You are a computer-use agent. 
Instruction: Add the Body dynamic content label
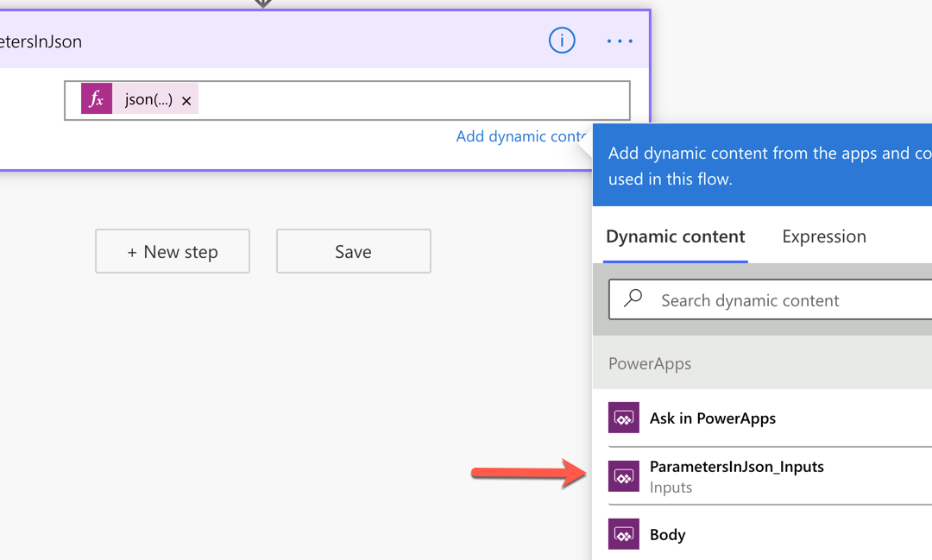667,535
